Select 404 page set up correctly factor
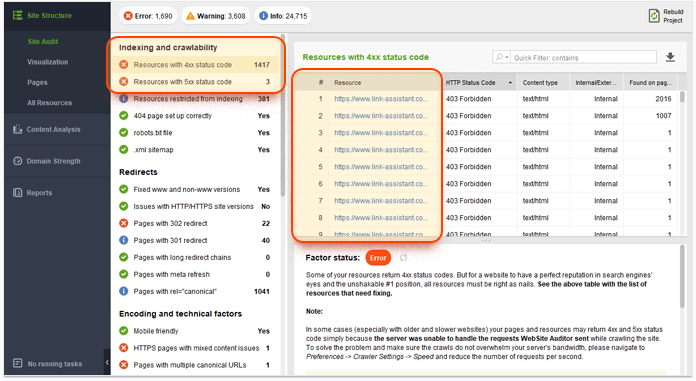The width and height of the screenshot is (696, 381). (x=194, y=115)
